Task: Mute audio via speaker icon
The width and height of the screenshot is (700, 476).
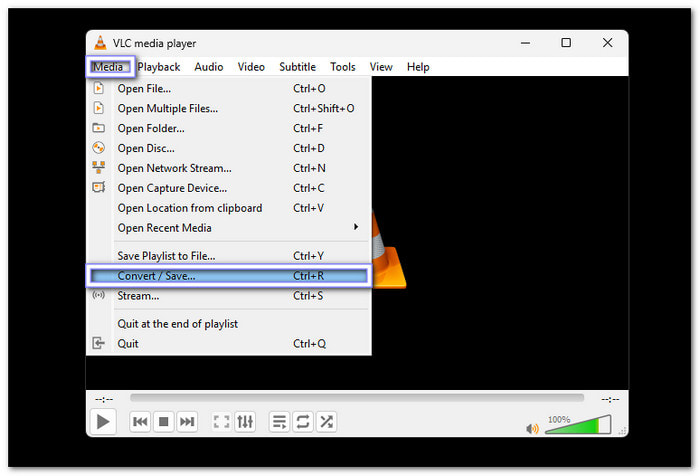Action: tap(532, 428)
